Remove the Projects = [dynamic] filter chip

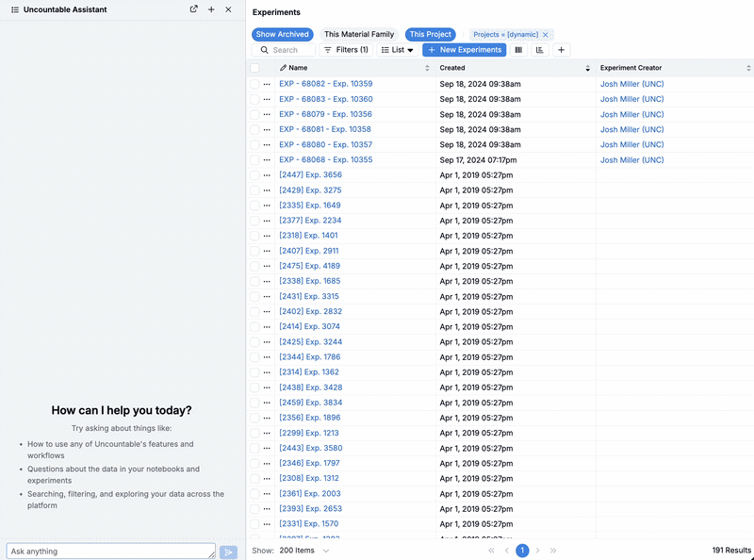pyautogui.click(x=546, y=35)
